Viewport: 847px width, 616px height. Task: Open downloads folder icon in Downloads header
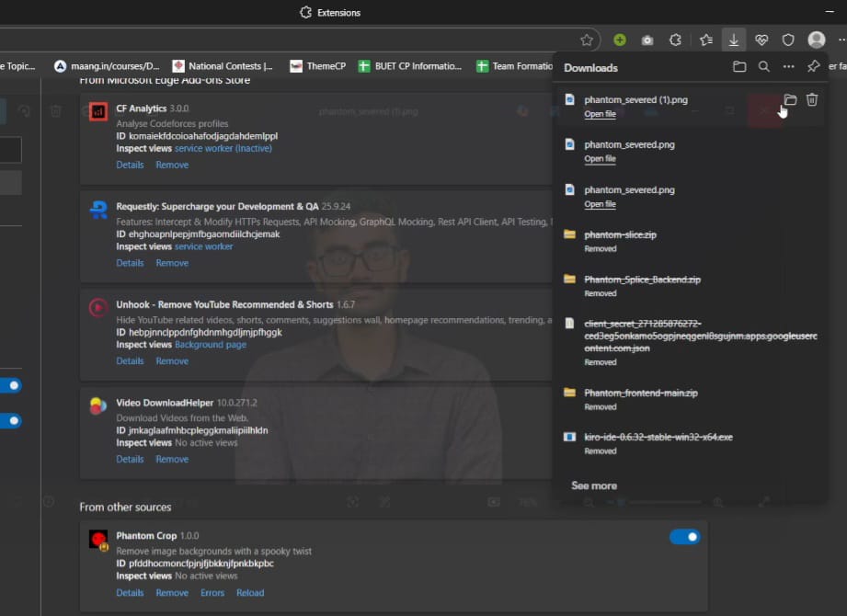pos(739,66)
